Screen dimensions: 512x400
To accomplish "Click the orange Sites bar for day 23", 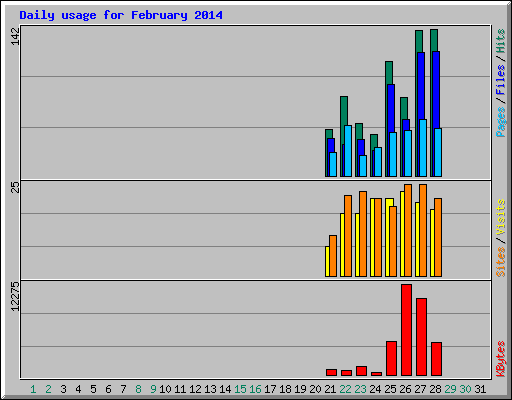I will [363, 234].
